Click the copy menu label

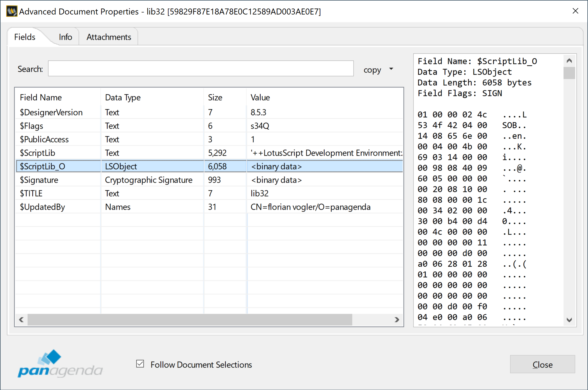tap(372, 70)
